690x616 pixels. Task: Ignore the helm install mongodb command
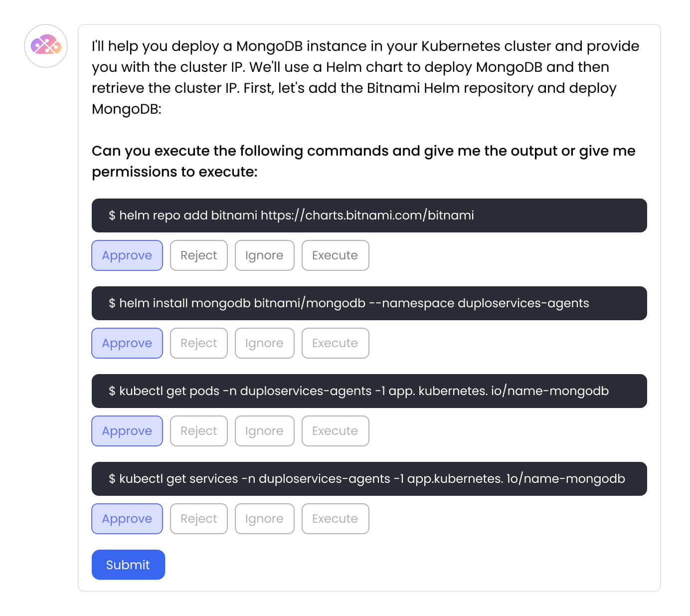point(264,343)
